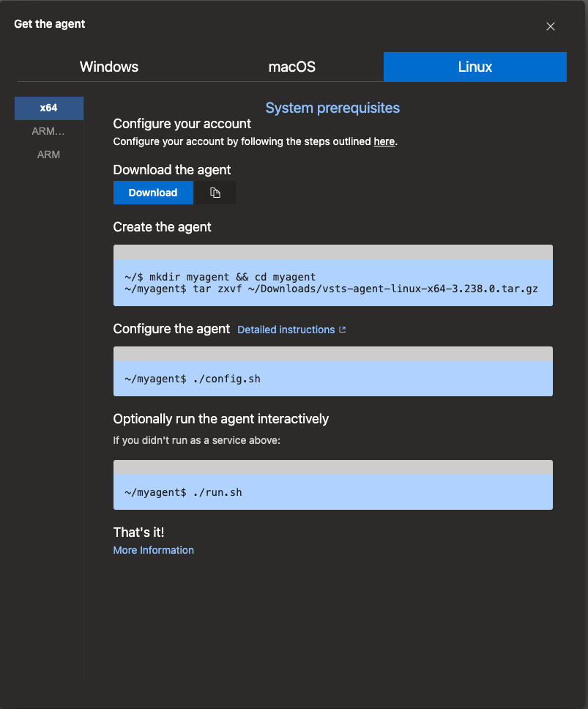Open the Detailed instructions link
Image resolution: width=588 pixels, height=709 pixels.
coord(286,330)
